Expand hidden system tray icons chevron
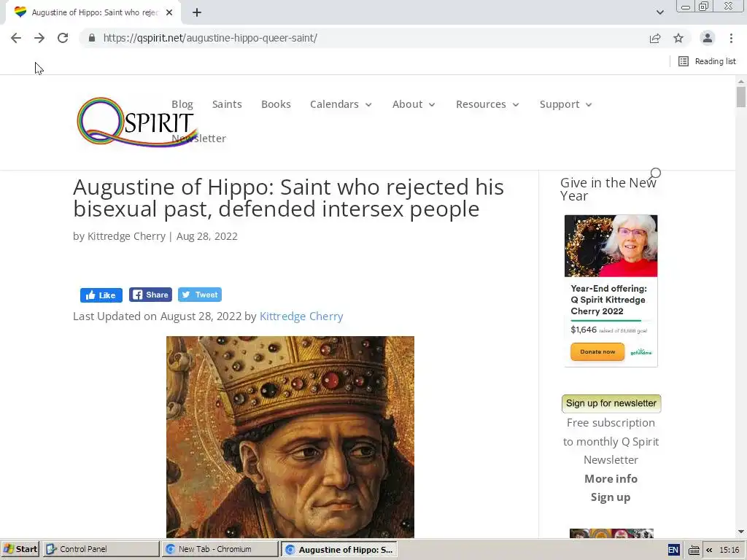This screenshot has width=747, height=560. pos(709,550)
